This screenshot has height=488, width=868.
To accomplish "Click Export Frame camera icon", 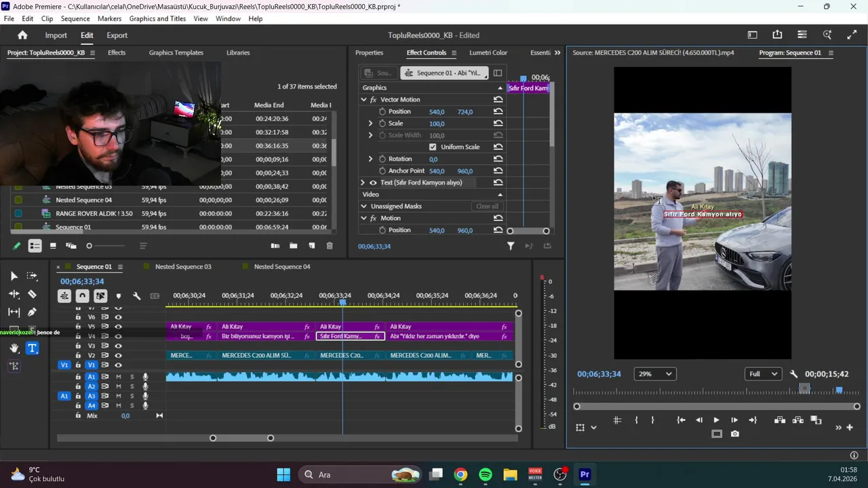I will click(735, 434).
